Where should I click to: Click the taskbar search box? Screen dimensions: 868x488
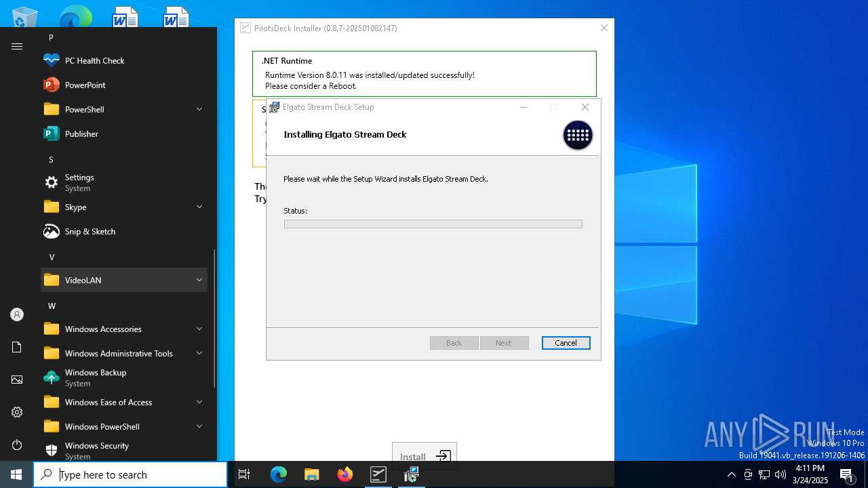(130, 474)
